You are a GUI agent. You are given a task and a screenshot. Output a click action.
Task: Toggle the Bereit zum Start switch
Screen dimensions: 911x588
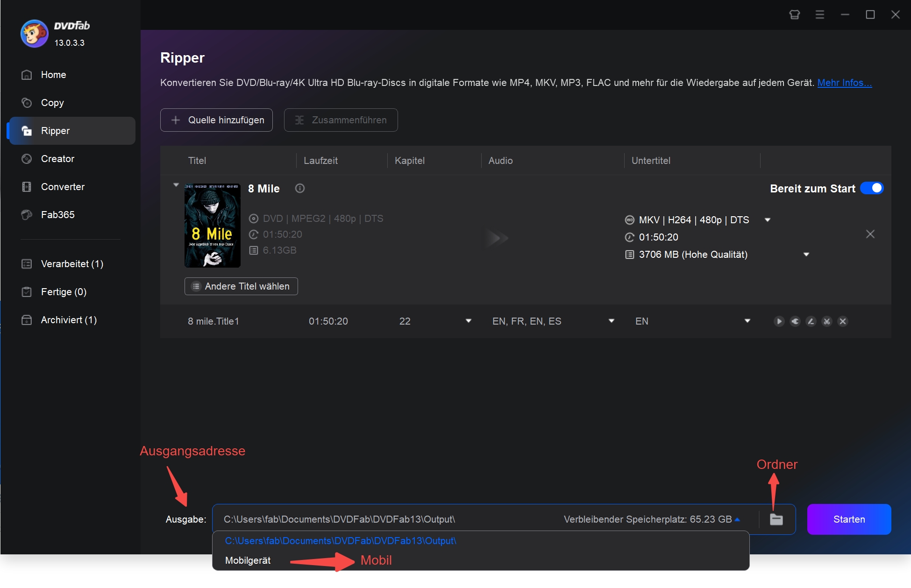[x=872, y=188]
